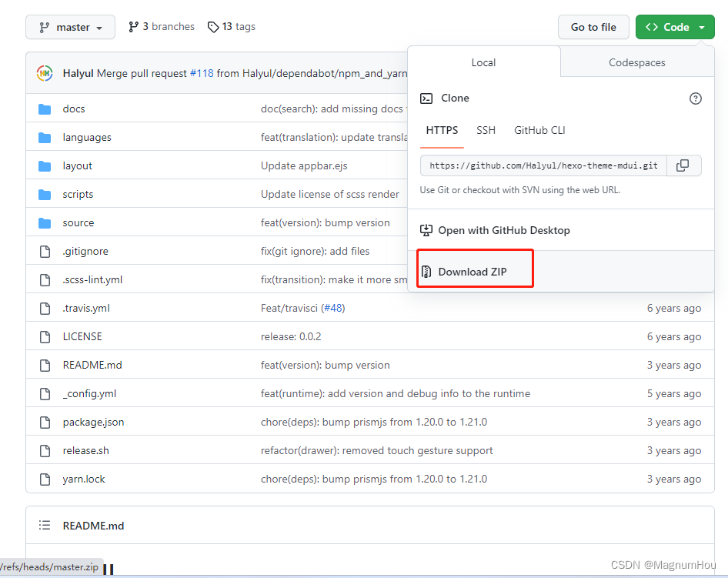Click Download ZIP
Image resolution: width=728 pixels, height=578 pixels.
472,272
